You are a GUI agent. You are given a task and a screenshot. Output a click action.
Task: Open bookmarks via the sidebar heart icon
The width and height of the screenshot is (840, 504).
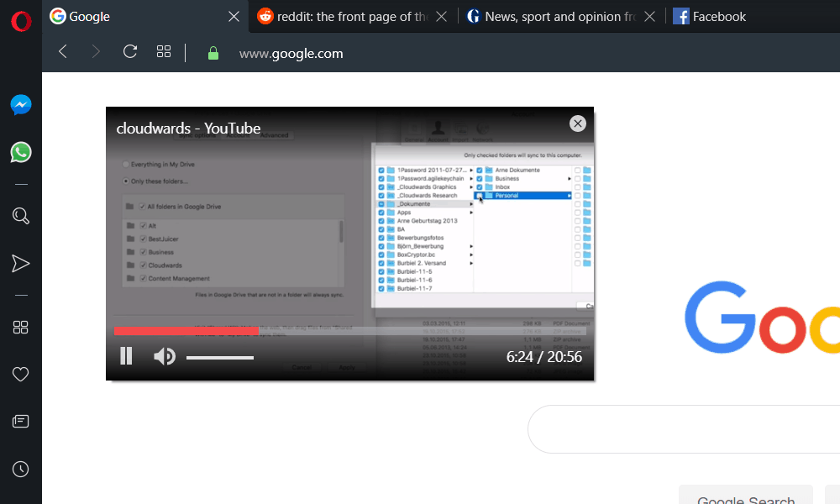(x=20, y=374)
